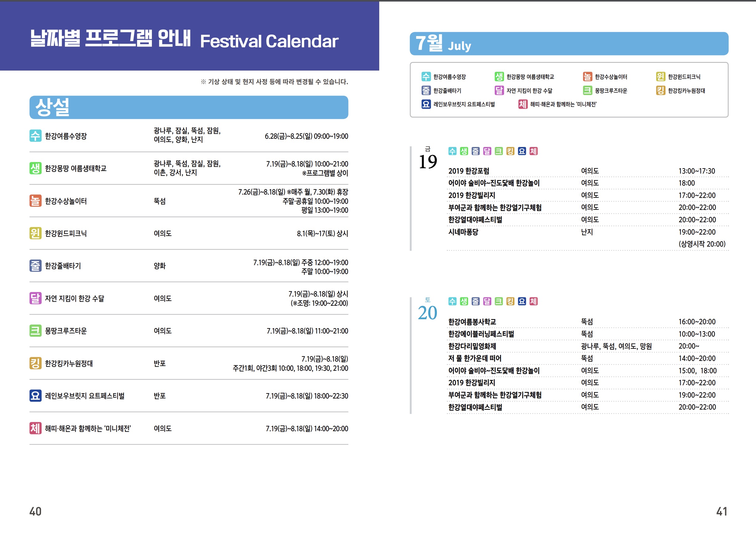
Task: Click 2019 한강빌리지 under day 19
Action: point(472,195)
